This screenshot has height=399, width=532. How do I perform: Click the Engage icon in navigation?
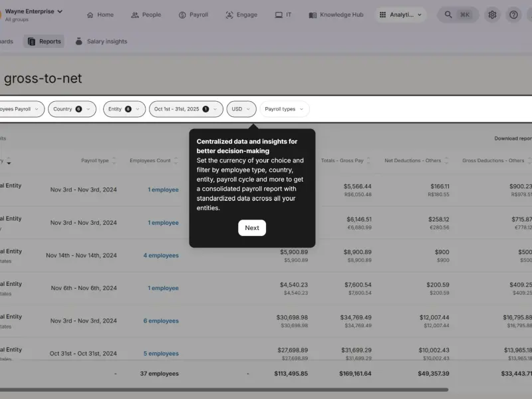pos(229,15)
